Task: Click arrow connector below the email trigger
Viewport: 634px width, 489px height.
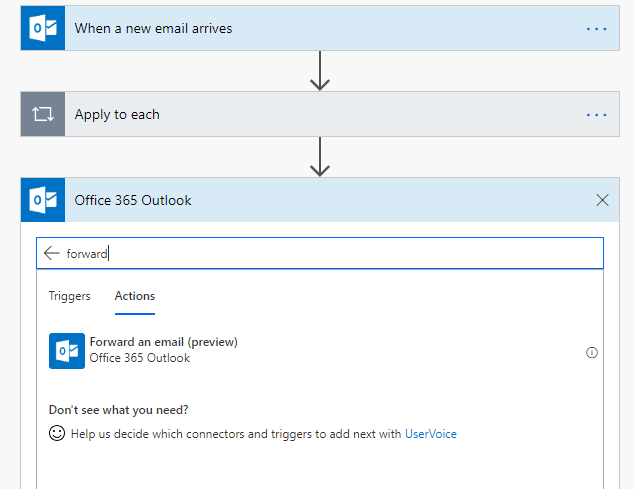Action: coord(320,71)
